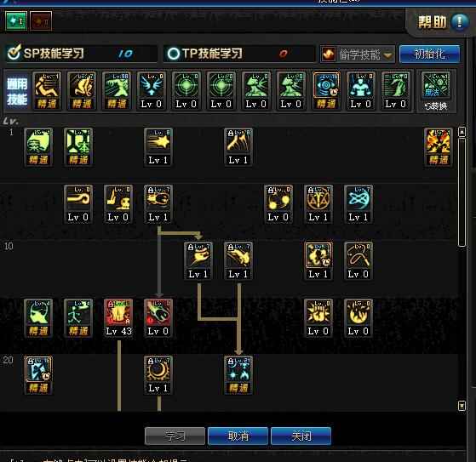Click the scrollbar down arrow in skill tree

pyautogui.click(x=462, y=406)
